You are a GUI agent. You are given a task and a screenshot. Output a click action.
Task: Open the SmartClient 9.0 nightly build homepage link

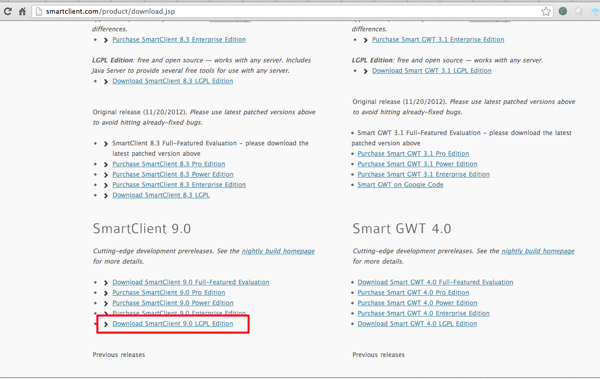(278, 251)
